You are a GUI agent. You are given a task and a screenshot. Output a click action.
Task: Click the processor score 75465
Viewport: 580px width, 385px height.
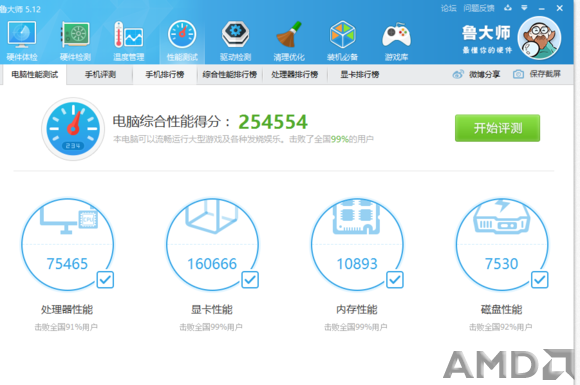[x=67, y=264]
